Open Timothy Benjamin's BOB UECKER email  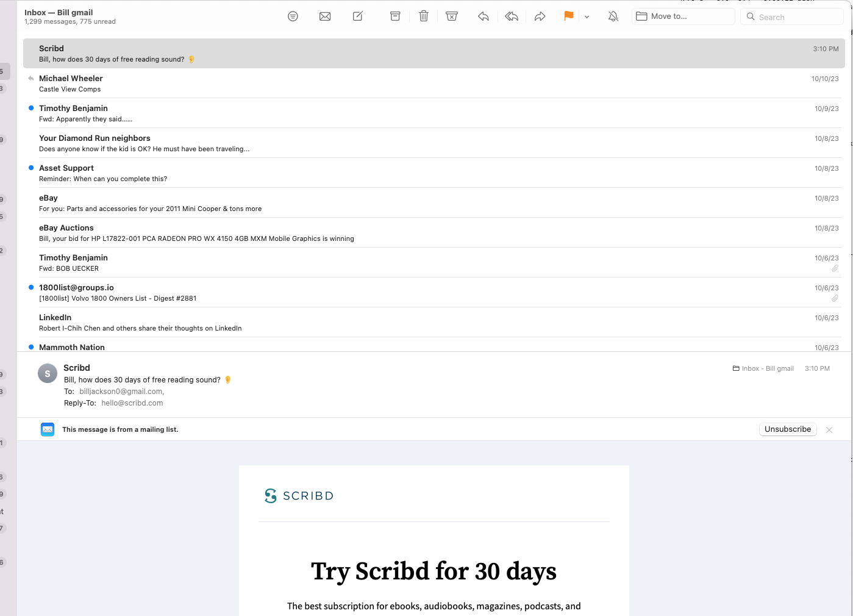(434, 263)
